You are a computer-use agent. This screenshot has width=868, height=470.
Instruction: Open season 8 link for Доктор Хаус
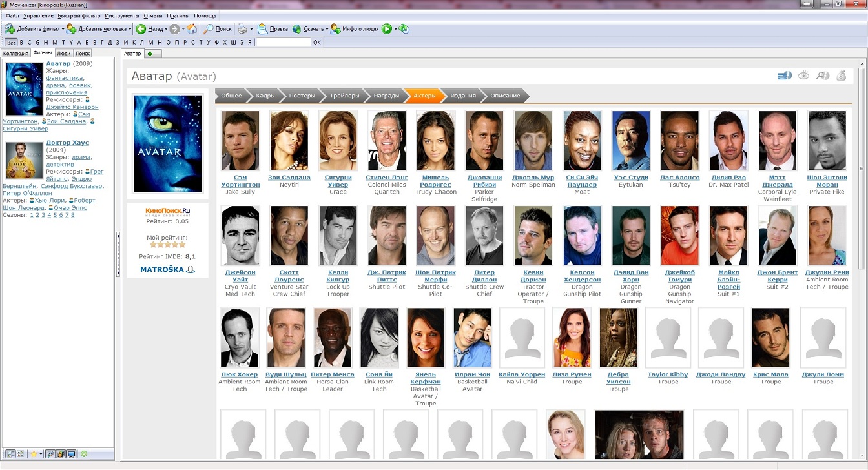(x=72, y=215)
